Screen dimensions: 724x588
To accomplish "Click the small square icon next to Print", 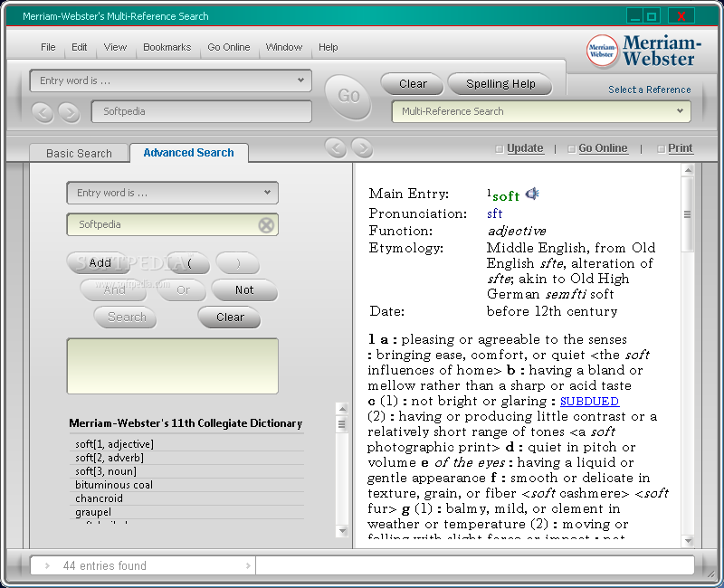I will [x=661, y=149].
